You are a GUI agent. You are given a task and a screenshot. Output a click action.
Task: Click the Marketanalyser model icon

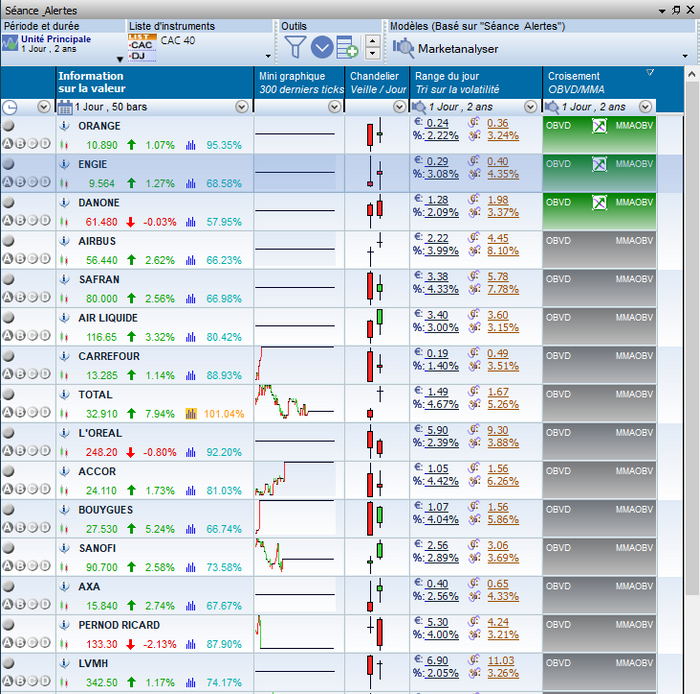tap(403, 48)
